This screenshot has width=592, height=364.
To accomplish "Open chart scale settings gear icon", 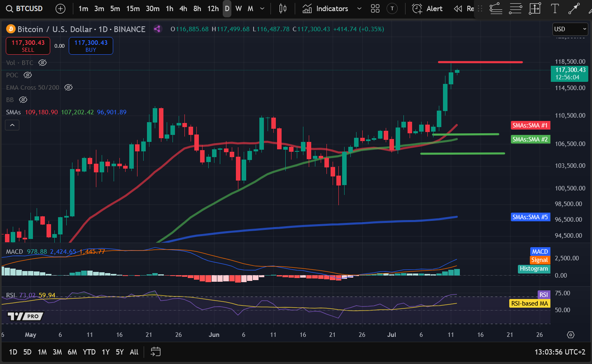I will 571,335.
